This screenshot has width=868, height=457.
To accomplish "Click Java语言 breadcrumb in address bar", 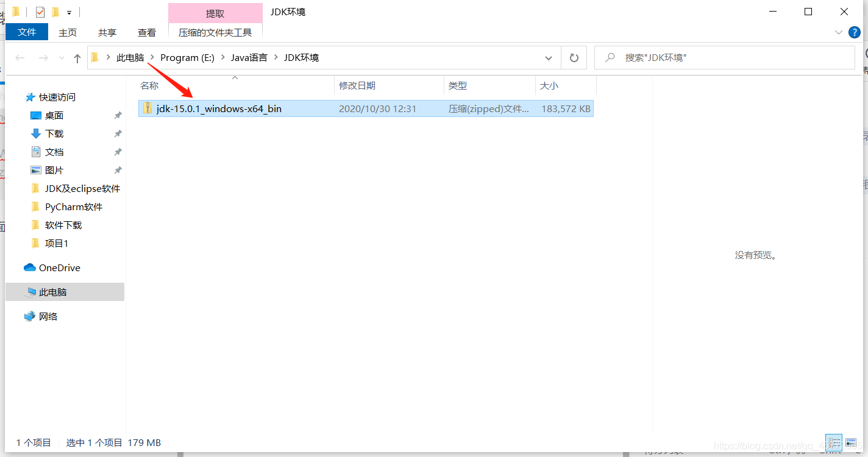I will click(x=249, y=58).
